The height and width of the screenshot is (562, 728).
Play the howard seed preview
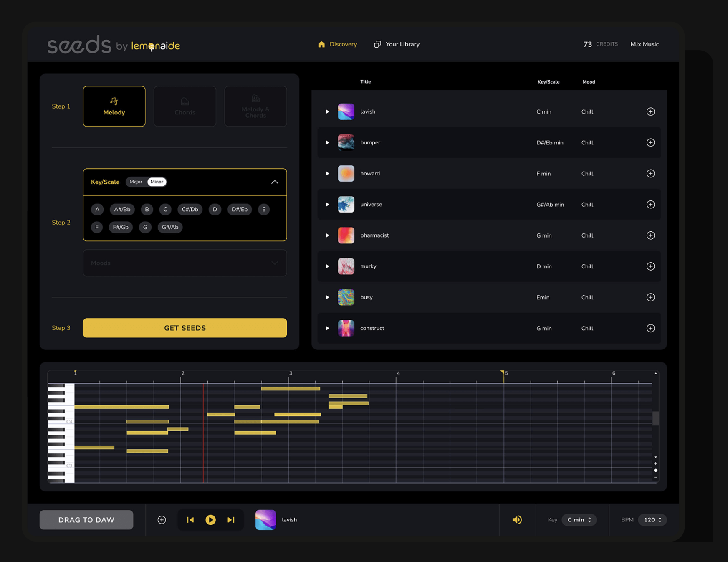pyautogui.click(x=328, y=173)
